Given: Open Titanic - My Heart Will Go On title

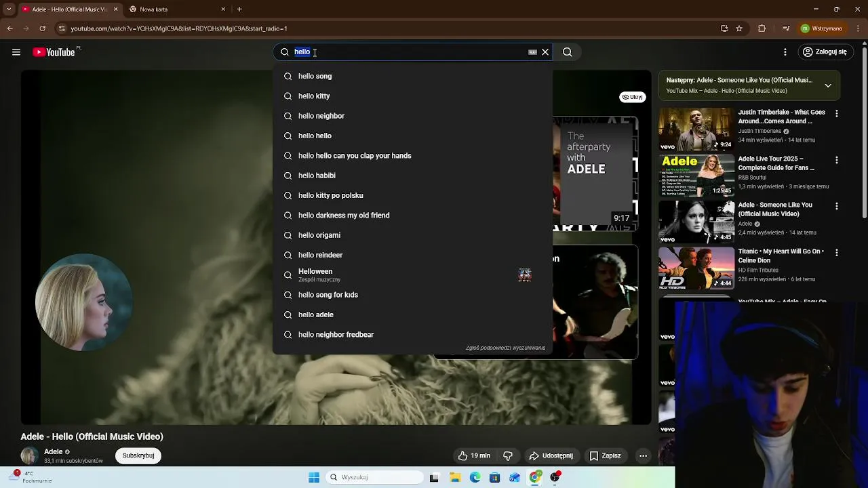Looking at the screenshot, I should pyautogui.click(x=781, y=256).
